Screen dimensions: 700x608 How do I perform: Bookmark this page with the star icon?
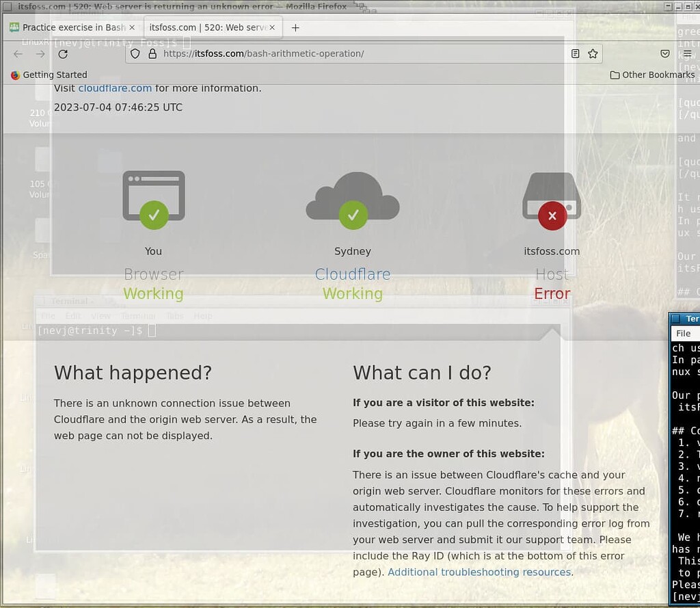tap(593, 53)
